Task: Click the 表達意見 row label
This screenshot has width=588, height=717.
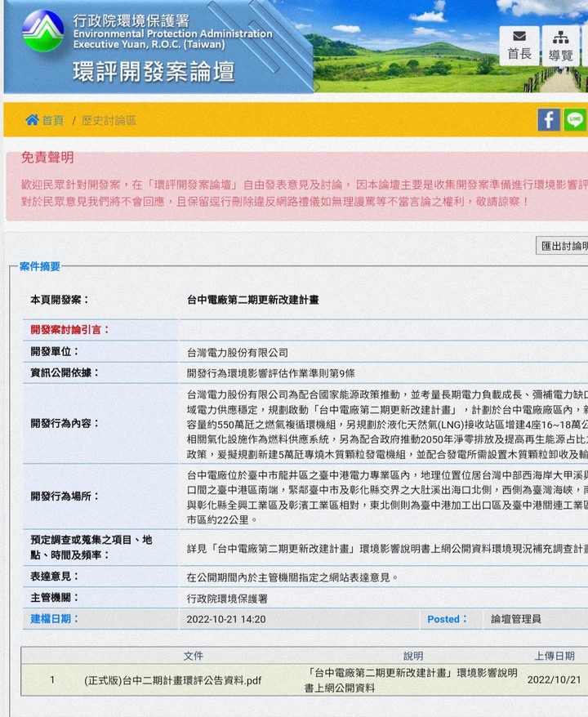Action: click(55, 577)
